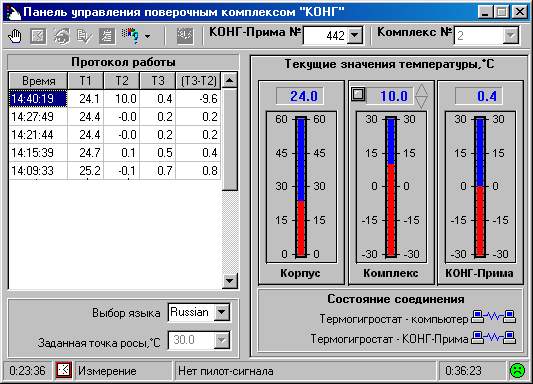Click the 0:36:23 timer in status bar
This screenshot has width=533, height=384.
point(463,371)
